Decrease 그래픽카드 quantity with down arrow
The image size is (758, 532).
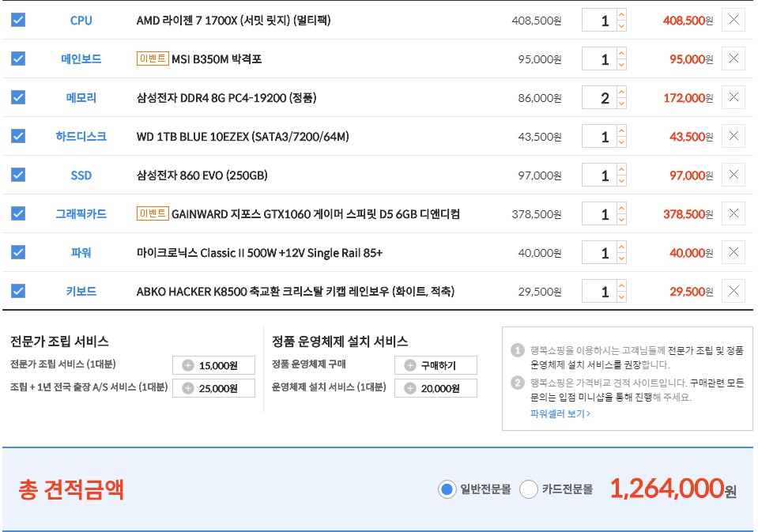(x=622, y=219)
